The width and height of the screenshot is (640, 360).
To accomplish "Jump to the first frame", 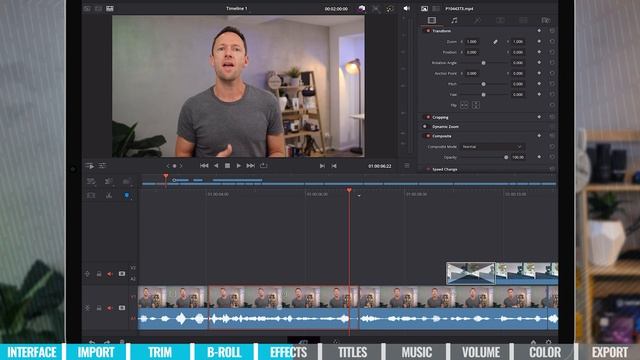I will [x=204, y=166].
